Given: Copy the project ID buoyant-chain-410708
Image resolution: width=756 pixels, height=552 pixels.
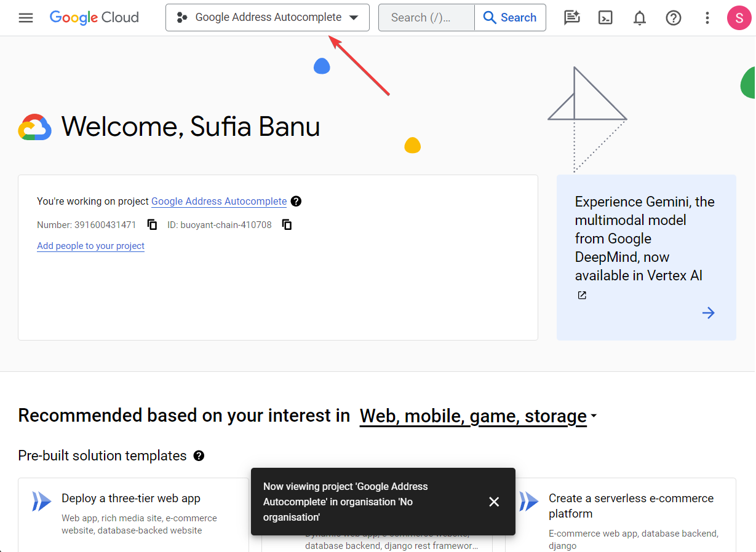Looking at the screenshot, I should (x=287, y=224).
